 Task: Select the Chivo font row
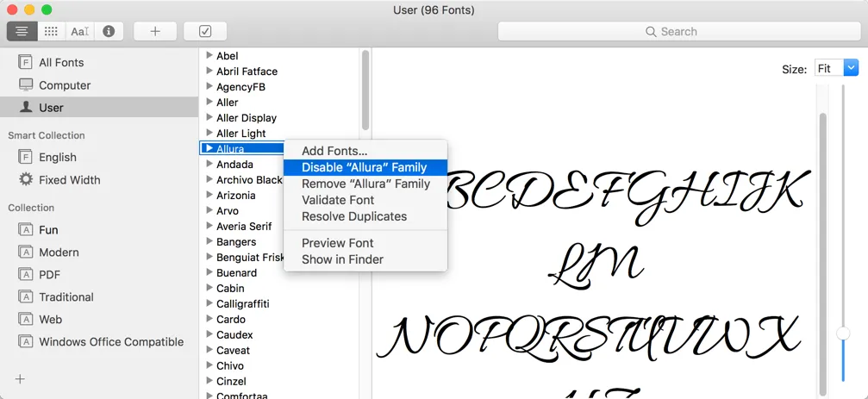tap(279, 365)
